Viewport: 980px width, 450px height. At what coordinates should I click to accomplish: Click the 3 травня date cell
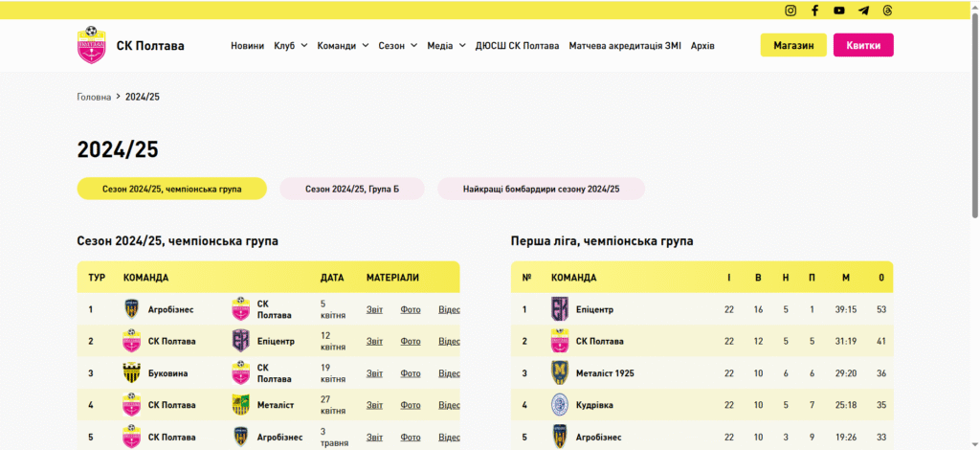tap(332, 437)
